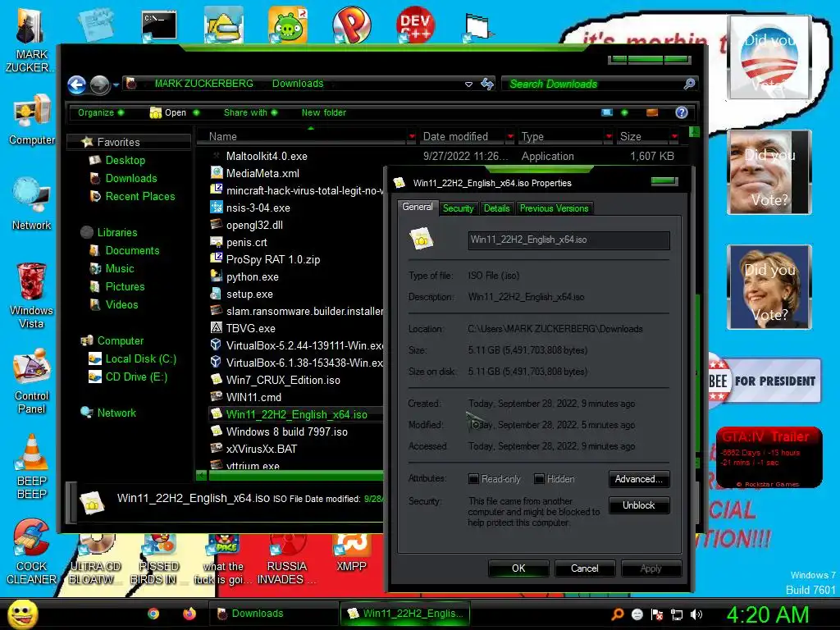
Task: Open the view options dropdown arrow
Action: pyautogui.click(x=624, y=112)
